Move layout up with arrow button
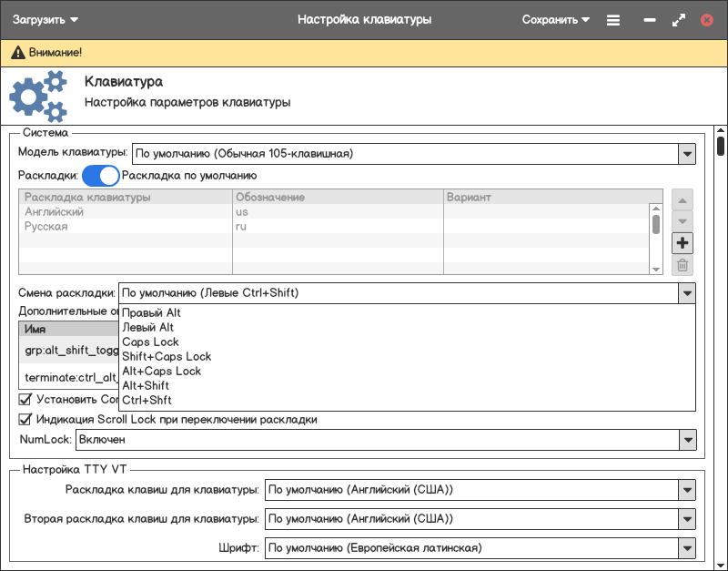This screenshot has height=571, width=728. pyautogui.click(x=682, y=199)
